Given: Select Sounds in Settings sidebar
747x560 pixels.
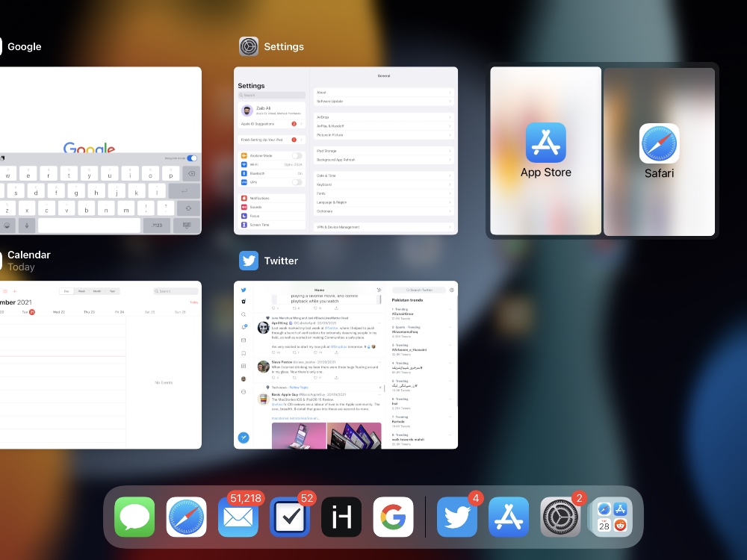Looking at the screenshot, I should (x=272, y=207).
